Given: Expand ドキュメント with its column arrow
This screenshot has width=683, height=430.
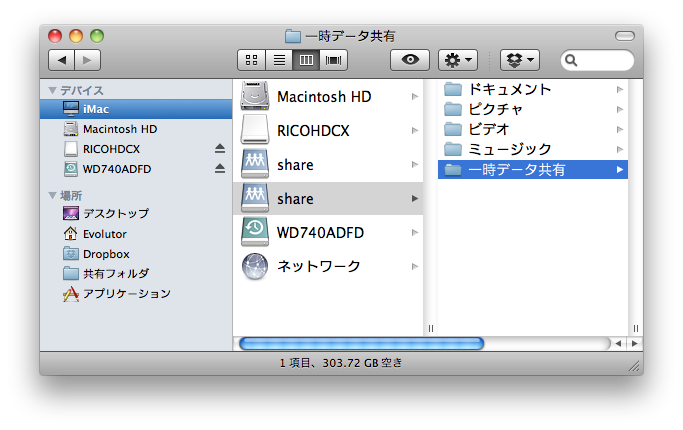Looking at the screenshot, I should pyautogui.click(x=620, y=89).
